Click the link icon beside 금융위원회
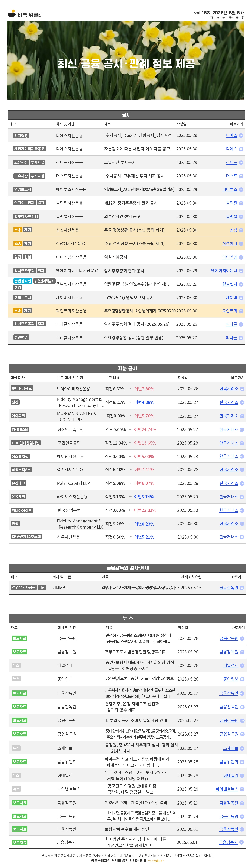The image size is (250, 868). coord(242,762)
